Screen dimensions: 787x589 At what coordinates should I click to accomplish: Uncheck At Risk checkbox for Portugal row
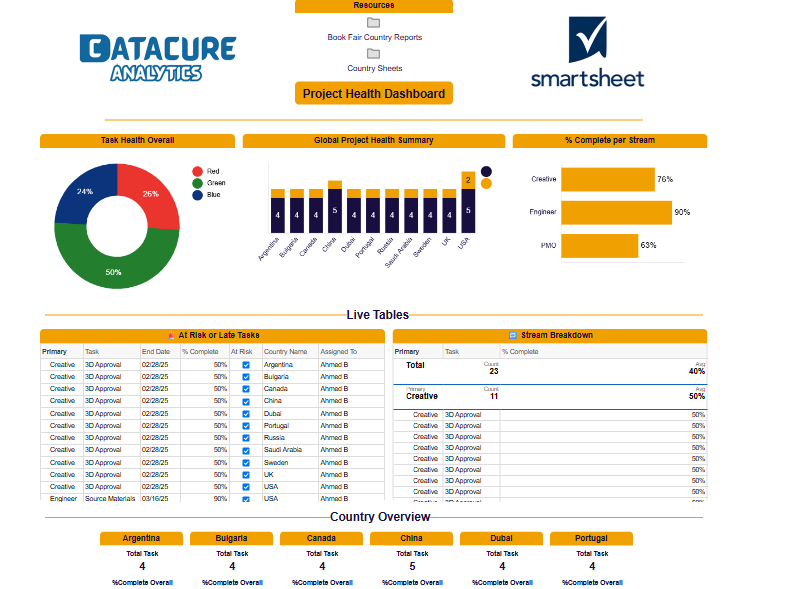246,426
